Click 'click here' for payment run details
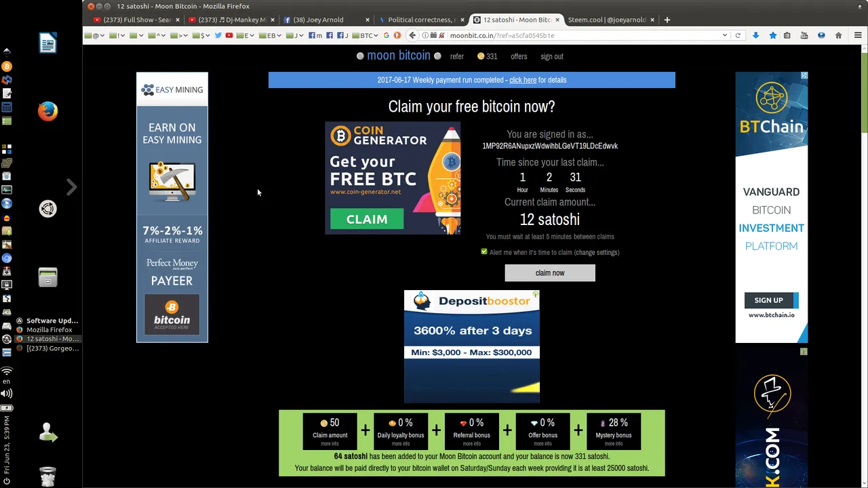This screenshot has width=868, height=488. 523,80
